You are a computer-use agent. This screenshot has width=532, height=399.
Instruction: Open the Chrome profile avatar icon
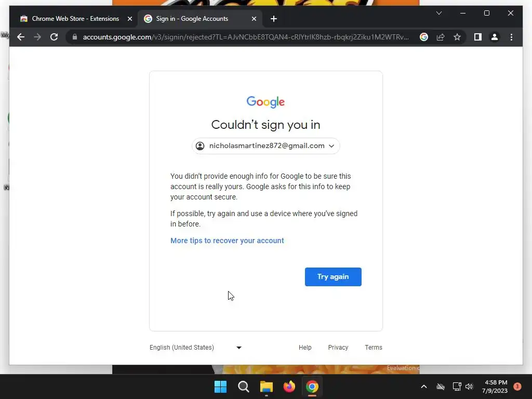click(495, 37)
